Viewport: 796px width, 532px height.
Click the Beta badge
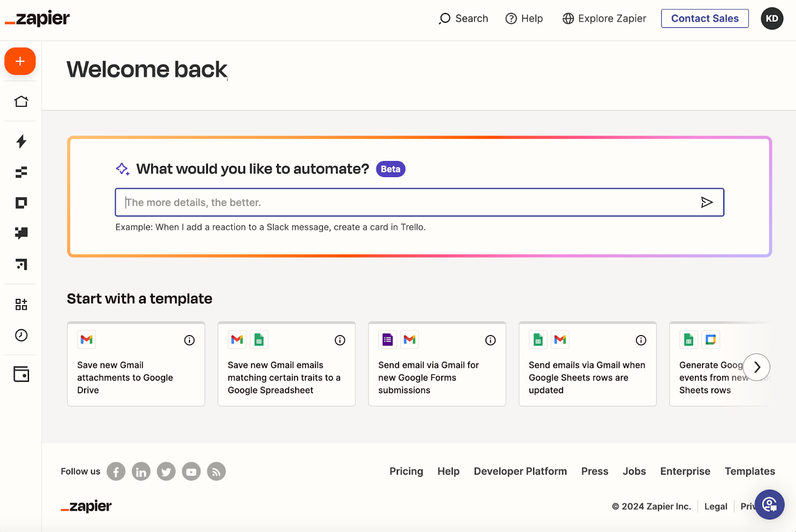coord(391,169)
